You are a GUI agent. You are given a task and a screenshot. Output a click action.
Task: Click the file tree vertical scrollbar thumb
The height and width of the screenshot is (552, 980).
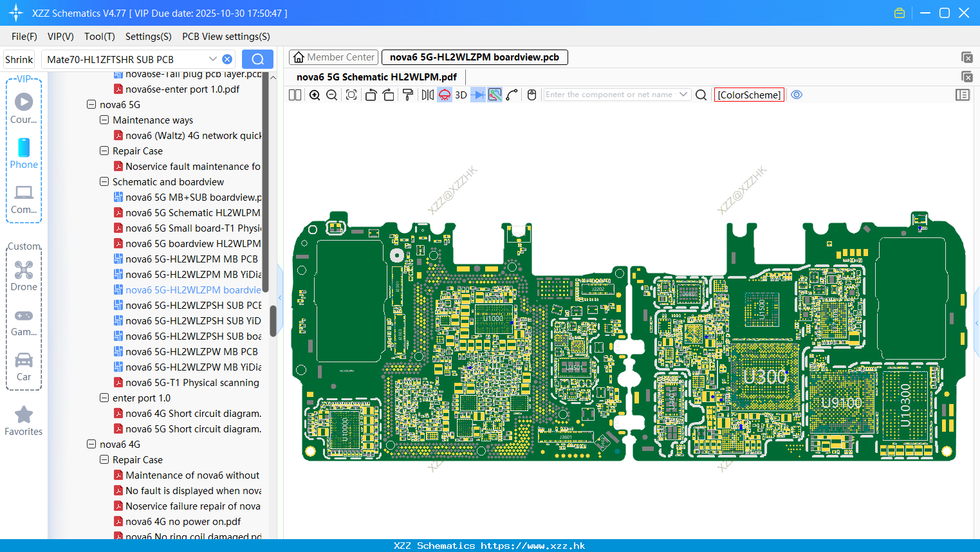click(x=273, y=320)
